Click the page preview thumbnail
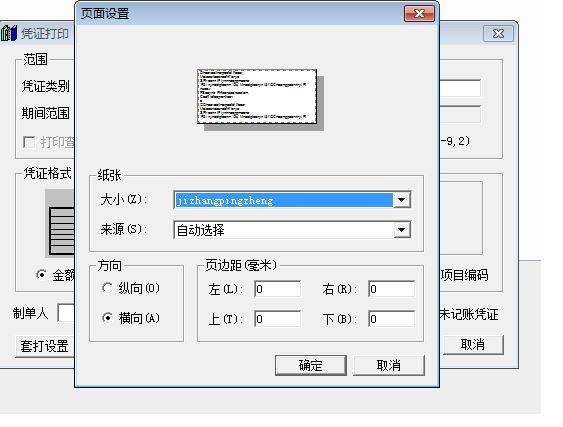This screenshot has height=427, width=563. 257,96
